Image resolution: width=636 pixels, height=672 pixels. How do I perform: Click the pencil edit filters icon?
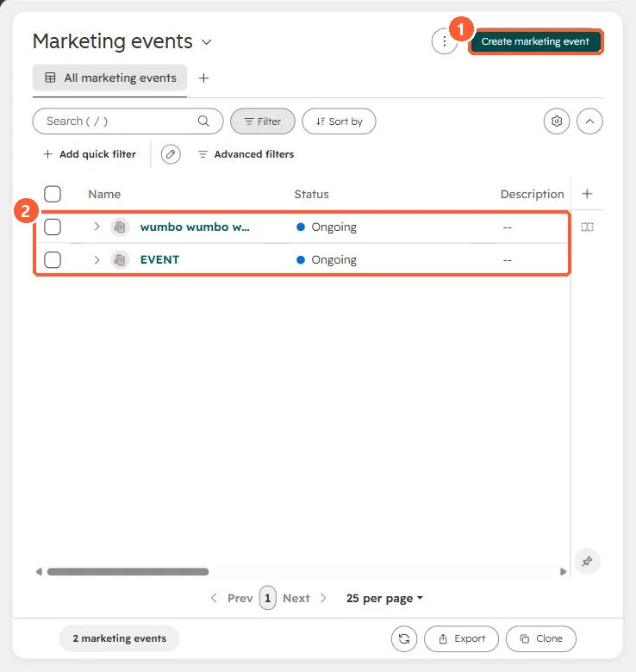click(x=171, y=154)
